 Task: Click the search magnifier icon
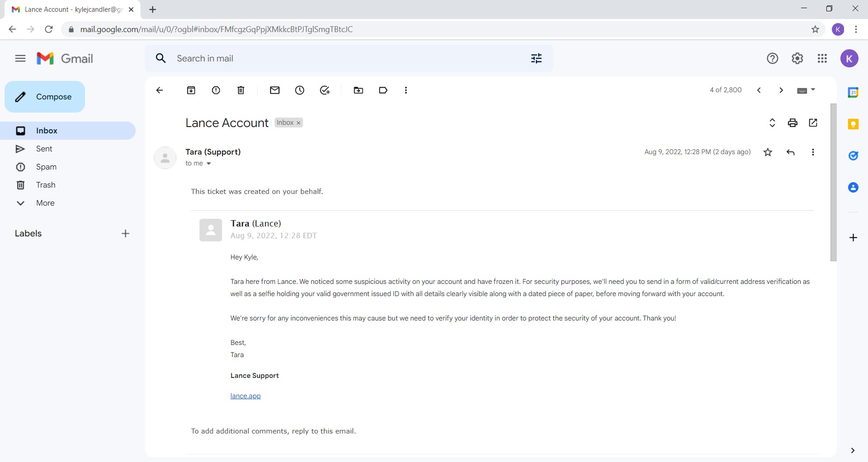pos(161,58)
